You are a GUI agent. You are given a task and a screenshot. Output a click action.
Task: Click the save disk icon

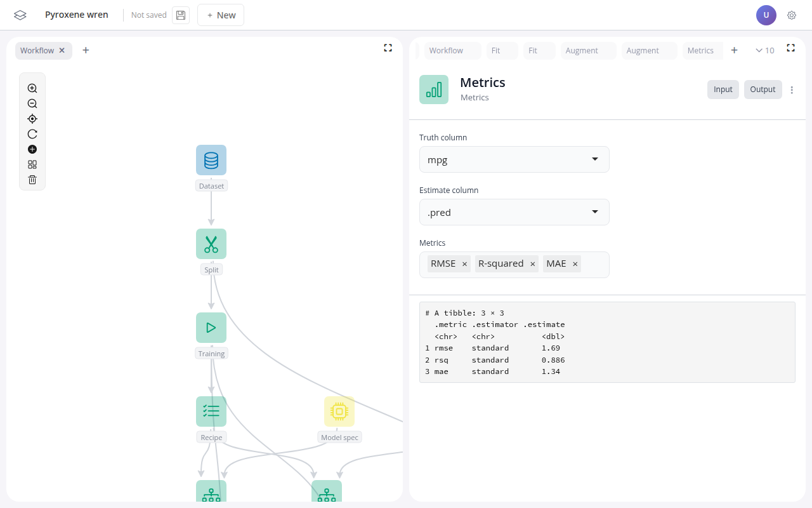[x=181, y=15]
